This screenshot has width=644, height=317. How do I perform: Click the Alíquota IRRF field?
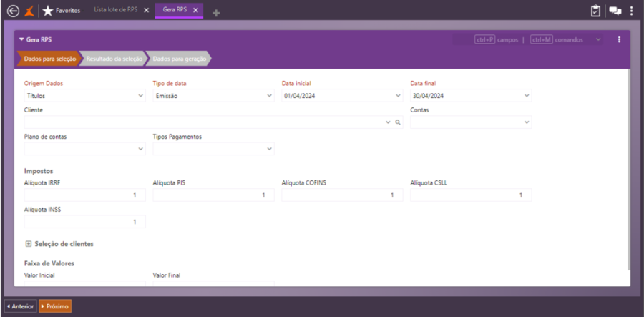pyautogui.click(x=85, y=195)
